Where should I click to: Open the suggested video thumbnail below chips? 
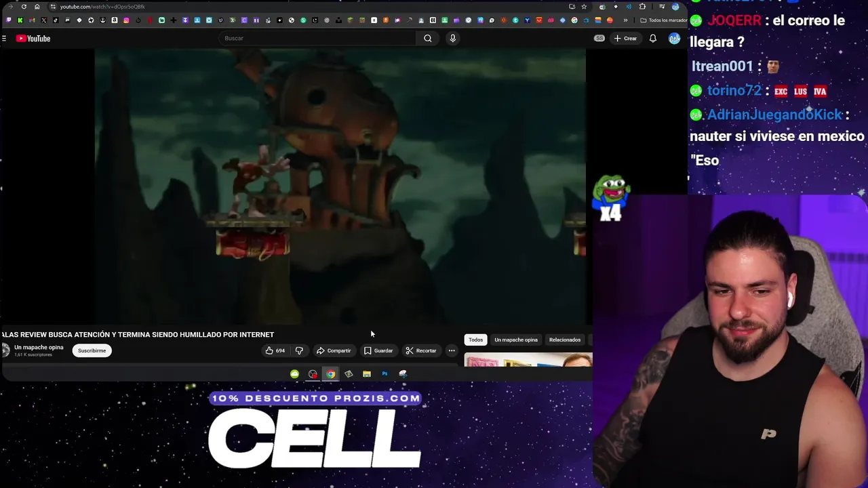coord(528,359)
